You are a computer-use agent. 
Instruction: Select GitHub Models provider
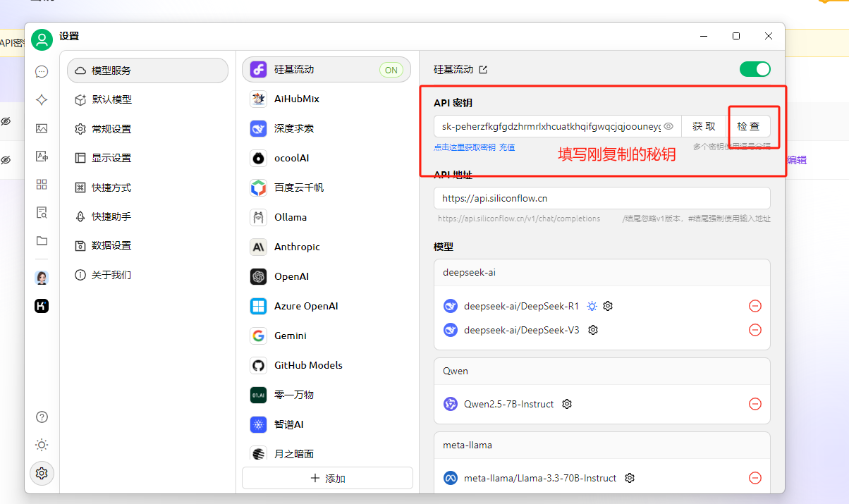(326, 365)
